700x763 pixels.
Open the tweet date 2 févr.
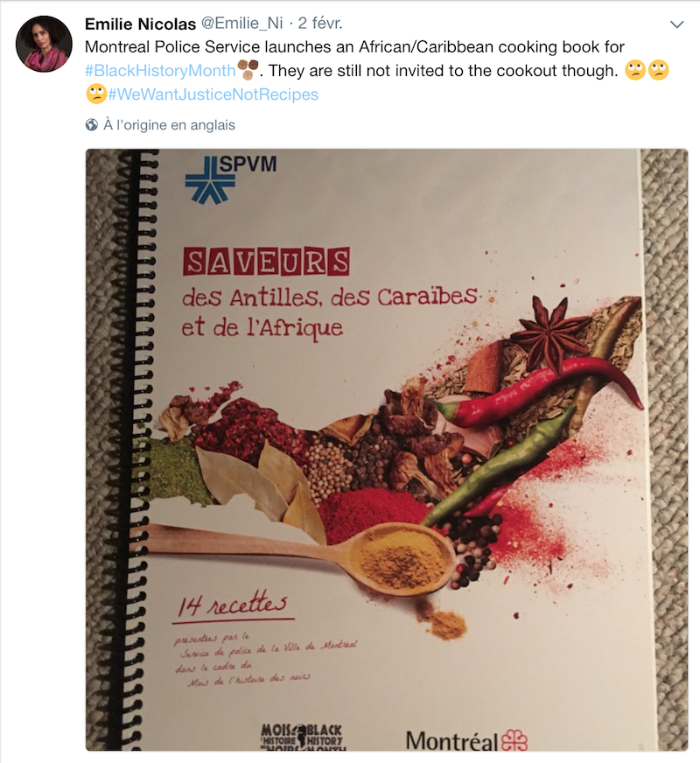tap(320, 23)
